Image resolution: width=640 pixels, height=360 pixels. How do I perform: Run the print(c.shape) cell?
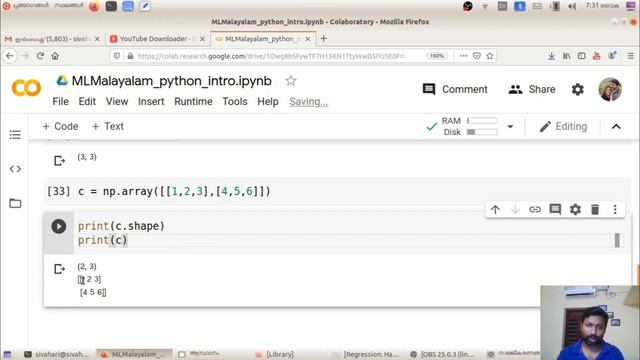tap(59, 226)
